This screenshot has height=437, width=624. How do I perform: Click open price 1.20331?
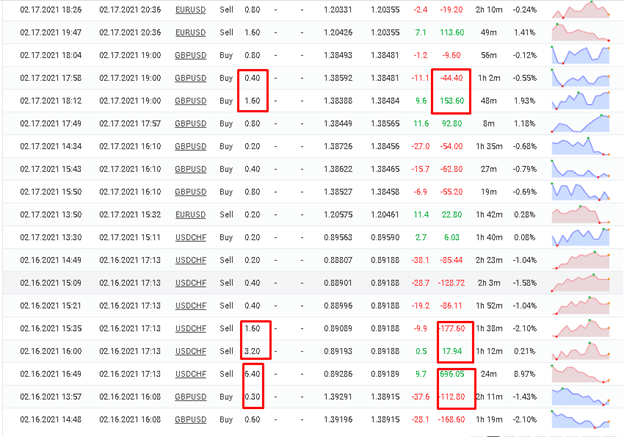338,10
